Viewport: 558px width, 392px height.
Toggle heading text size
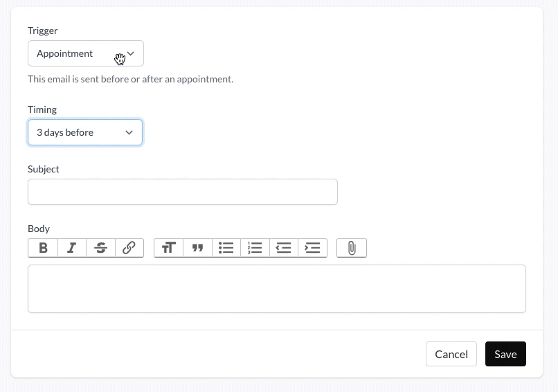click(168, 248)
